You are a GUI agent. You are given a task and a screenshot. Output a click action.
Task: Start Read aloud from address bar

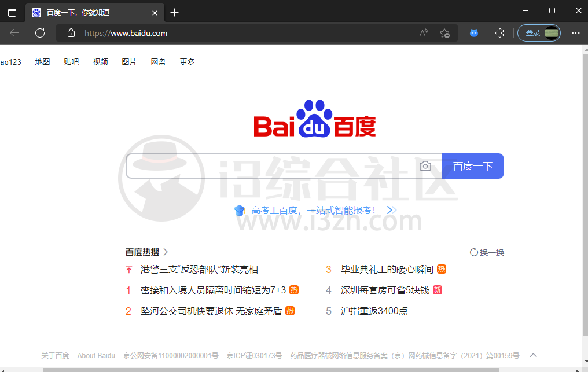[424, 33]
